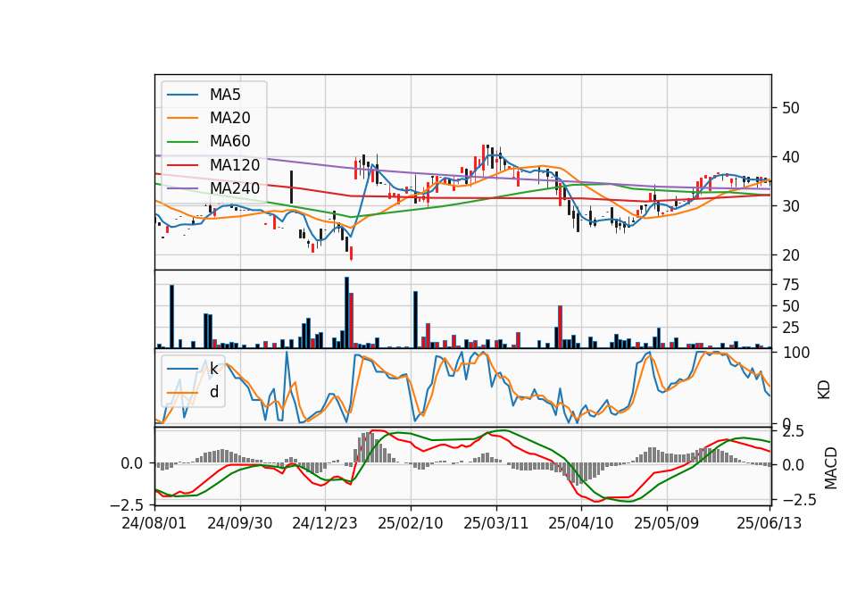Click the price axis value 20
This screenshot has width=857, height=616.
[x=791, y=255]
